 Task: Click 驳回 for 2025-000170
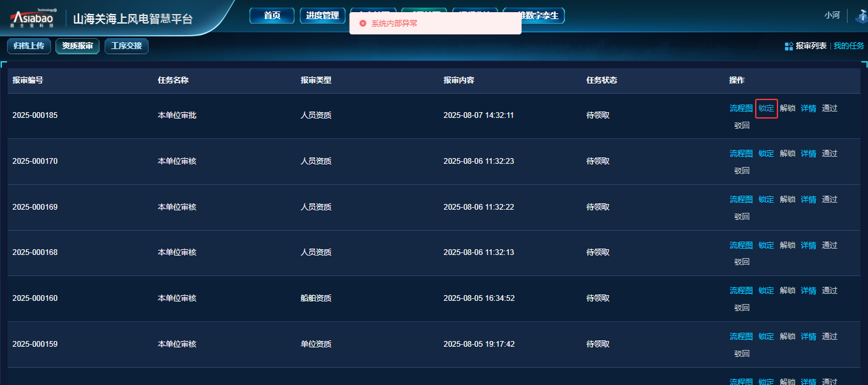coord(742,171)
